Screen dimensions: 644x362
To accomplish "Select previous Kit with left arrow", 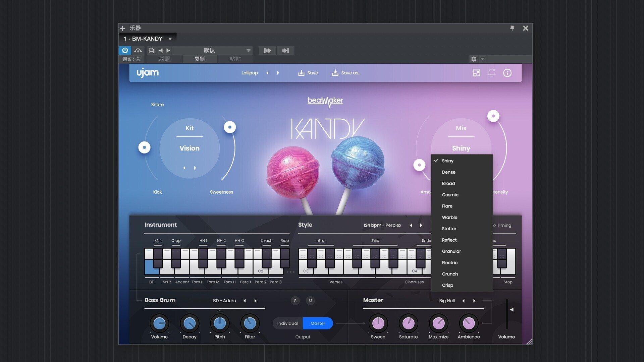I will 184,168.
